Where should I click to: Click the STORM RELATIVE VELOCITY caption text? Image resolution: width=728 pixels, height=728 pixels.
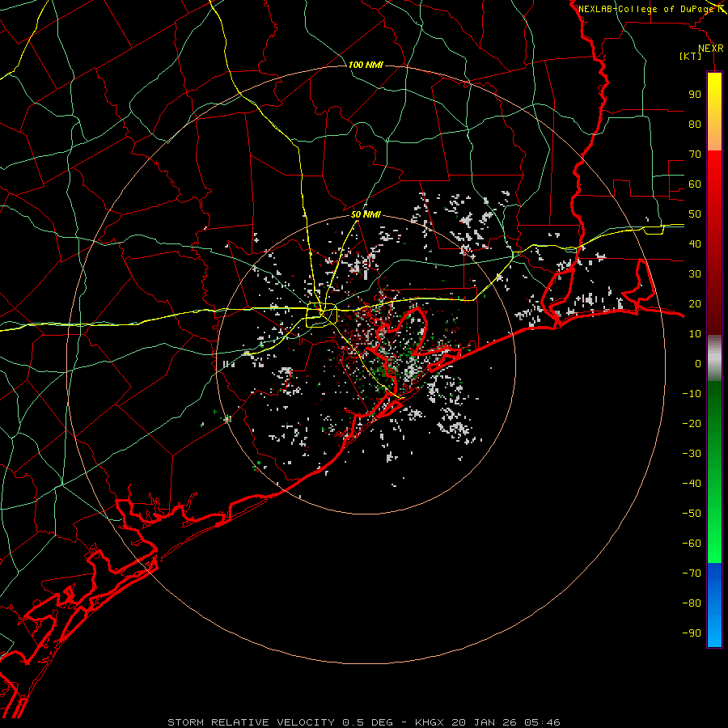[251, 722]
